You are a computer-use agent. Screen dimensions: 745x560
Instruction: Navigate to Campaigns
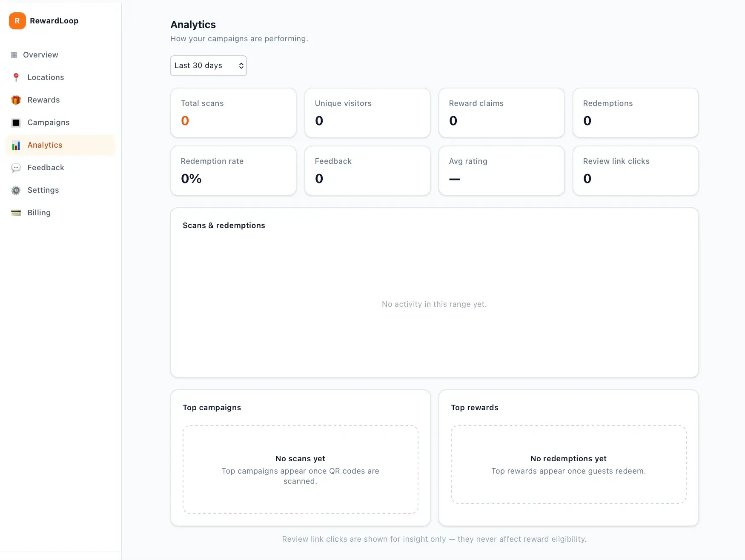click(x=60, y=123)
